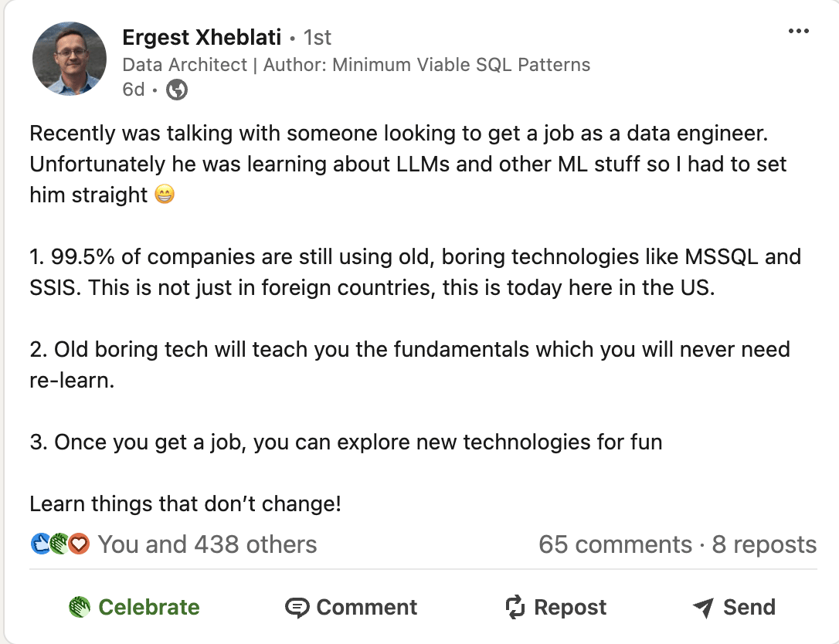Click the Data Architect author headline text
The image size is (839, 644).
pos(356,65)
